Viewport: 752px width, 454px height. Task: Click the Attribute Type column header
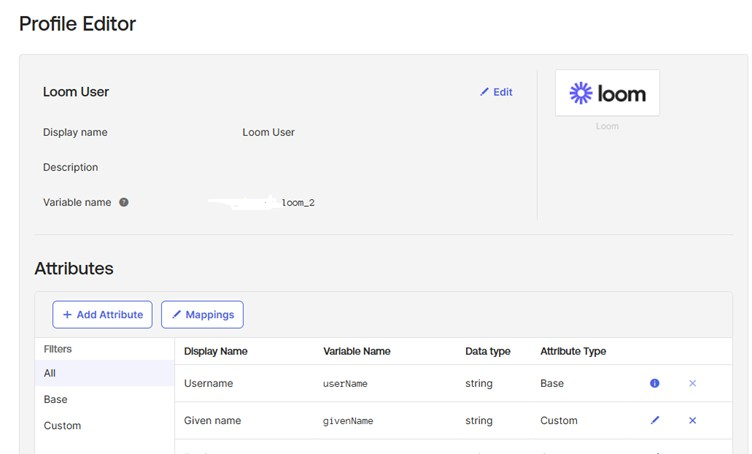click(573, 351)
